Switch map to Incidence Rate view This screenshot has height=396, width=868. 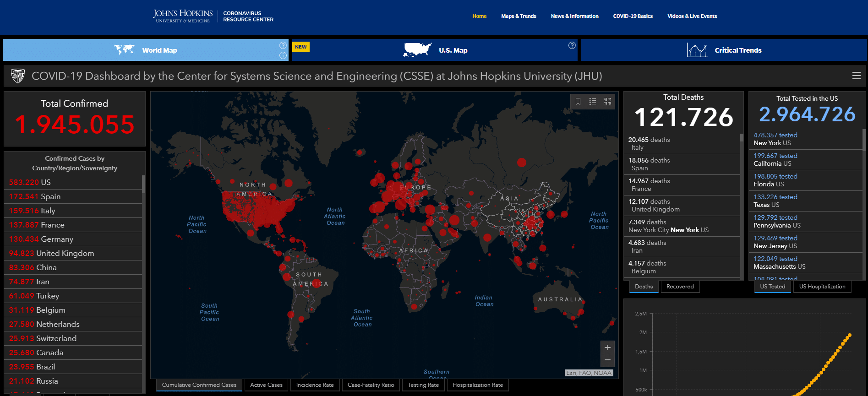(315, 385)
